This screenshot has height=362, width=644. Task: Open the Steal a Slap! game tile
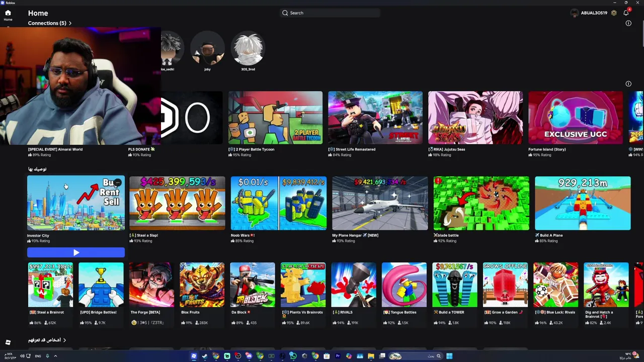(x=177, y=203)
